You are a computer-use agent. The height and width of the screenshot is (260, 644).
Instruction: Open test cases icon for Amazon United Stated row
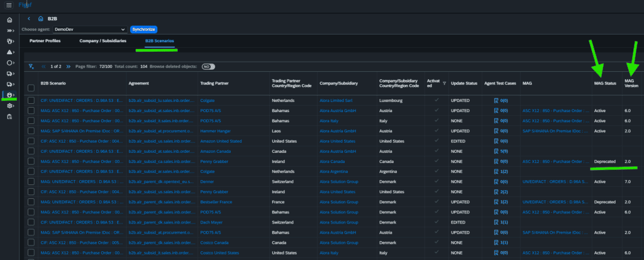click(496, 141)
